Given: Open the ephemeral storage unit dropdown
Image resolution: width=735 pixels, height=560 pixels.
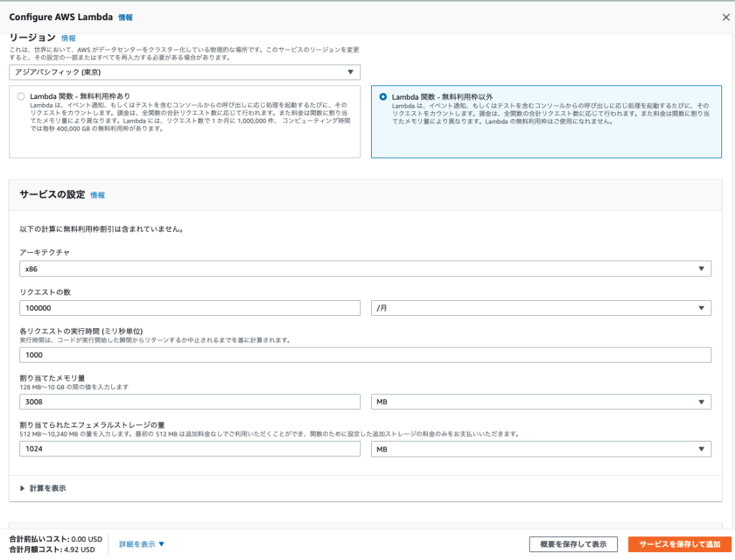Looking at the screenshot, I should 540,449.
